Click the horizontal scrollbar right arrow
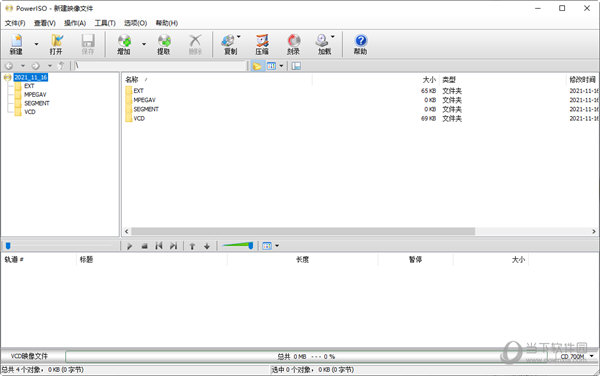This screenshot has width=600, height=376. [593, 231]
